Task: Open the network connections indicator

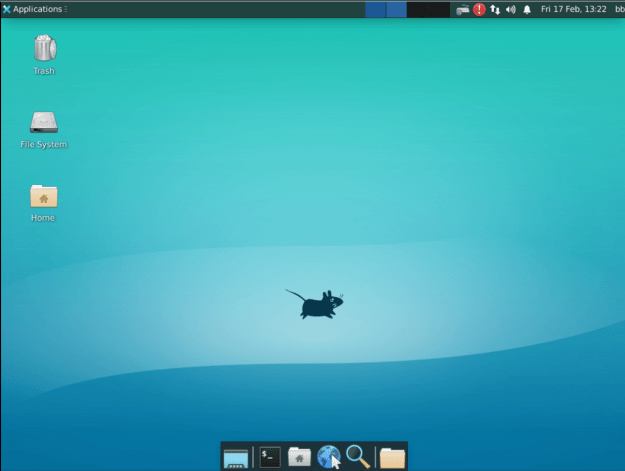Action: click(495, 10)
